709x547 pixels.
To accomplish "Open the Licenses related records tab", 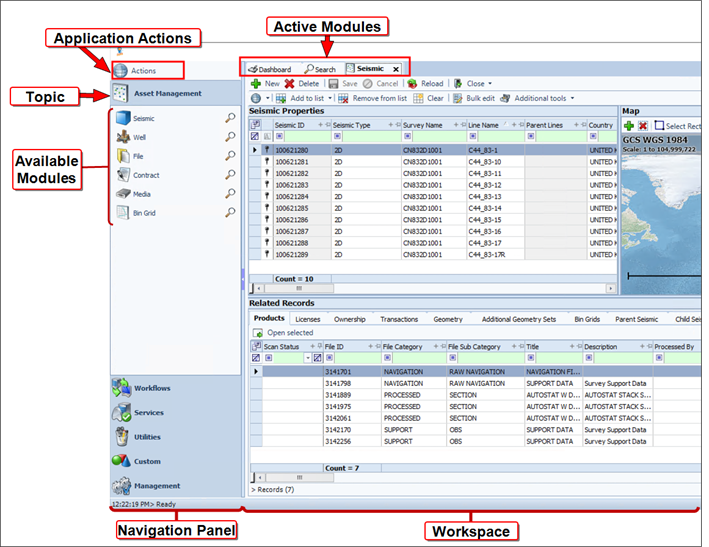I will [x=308, y=319].
